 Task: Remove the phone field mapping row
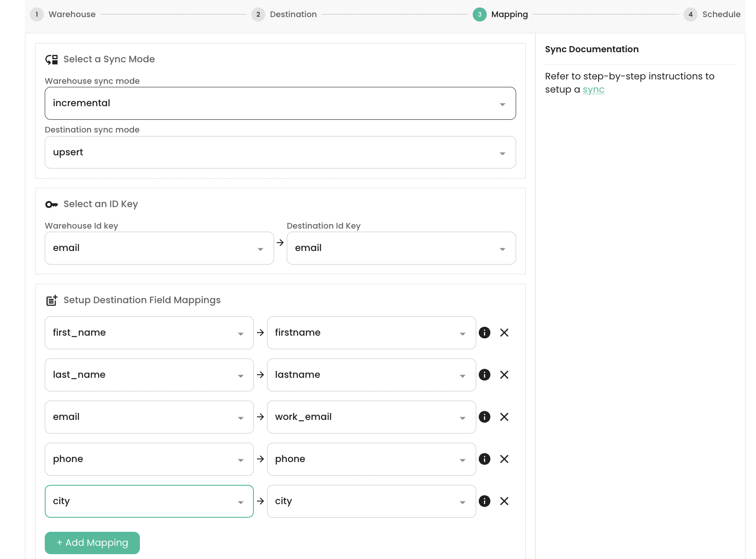(x=504, y=459)
